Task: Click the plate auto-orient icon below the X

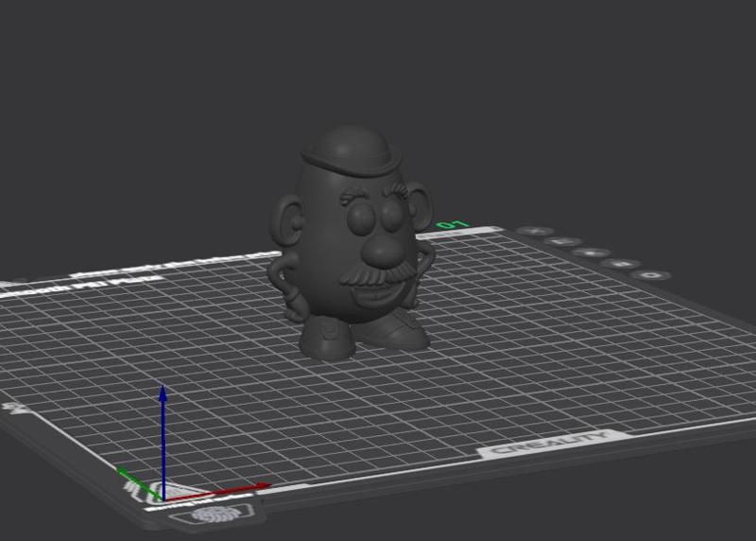Action: point(562,241)
